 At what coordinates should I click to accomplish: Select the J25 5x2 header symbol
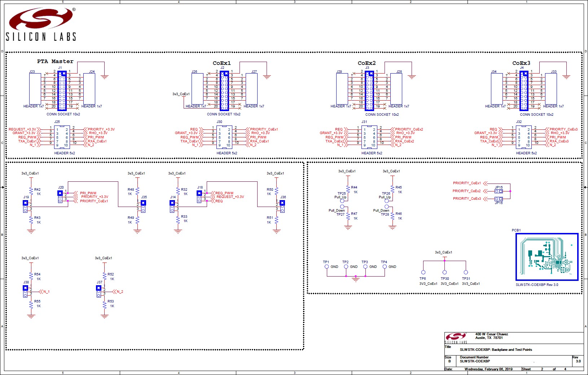click(x=62, y=137)
